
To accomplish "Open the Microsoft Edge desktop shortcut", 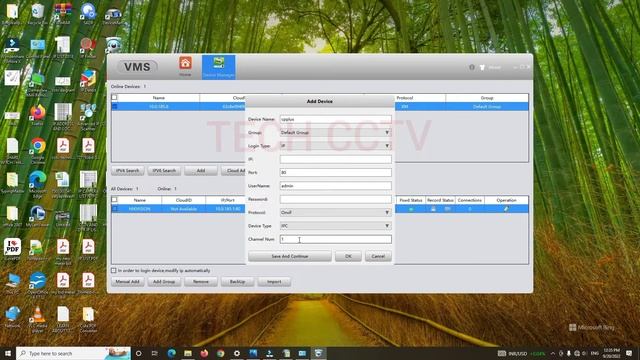I will (38, 184).
